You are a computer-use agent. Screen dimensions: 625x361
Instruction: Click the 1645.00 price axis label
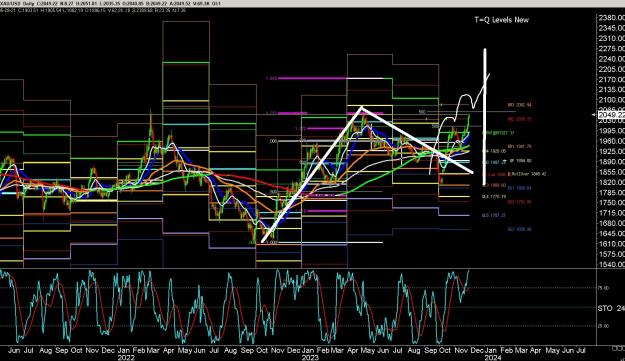pyautogui.click(x=611, y=233)
